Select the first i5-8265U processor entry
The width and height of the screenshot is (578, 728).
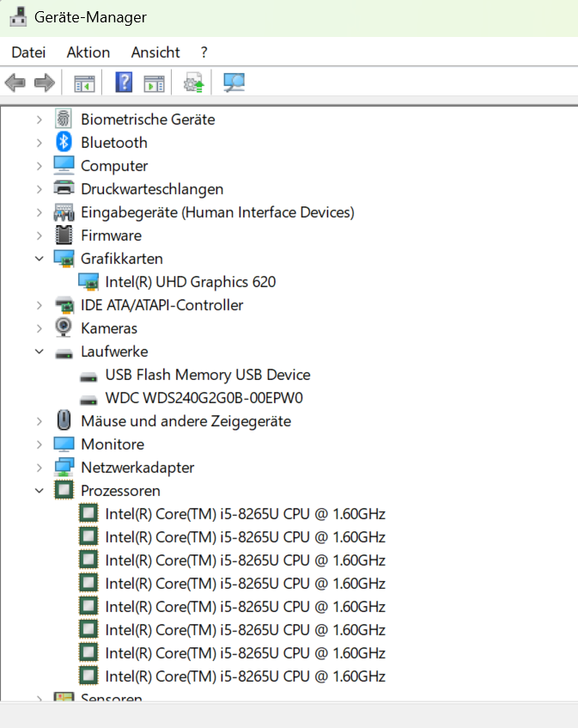(x=245, y=514)
